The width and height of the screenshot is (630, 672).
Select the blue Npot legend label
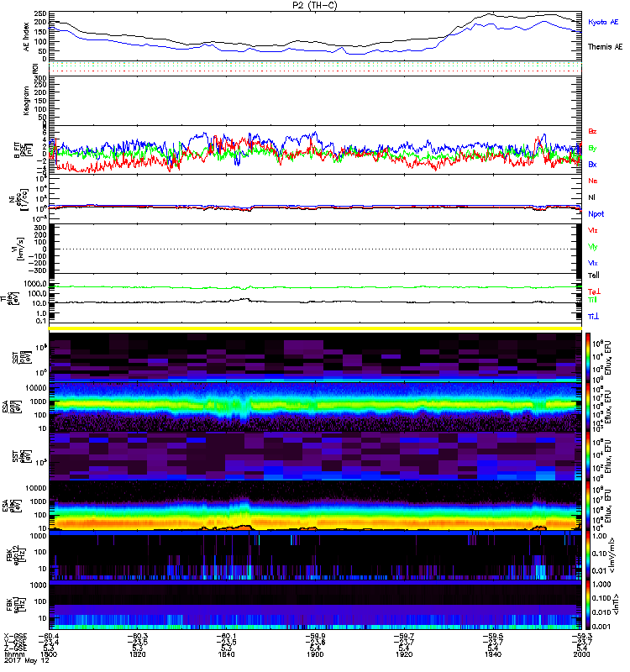coord(596,214)
